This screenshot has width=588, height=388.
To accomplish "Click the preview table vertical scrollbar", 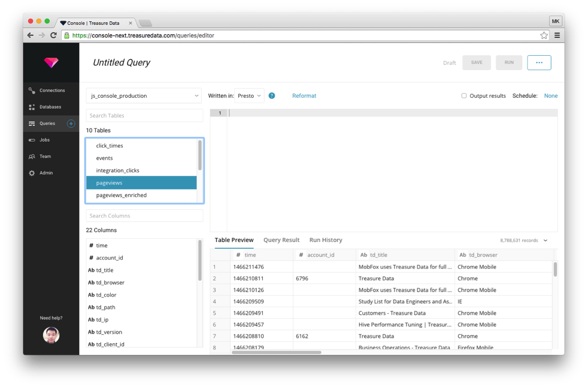I will click(555, 270).
